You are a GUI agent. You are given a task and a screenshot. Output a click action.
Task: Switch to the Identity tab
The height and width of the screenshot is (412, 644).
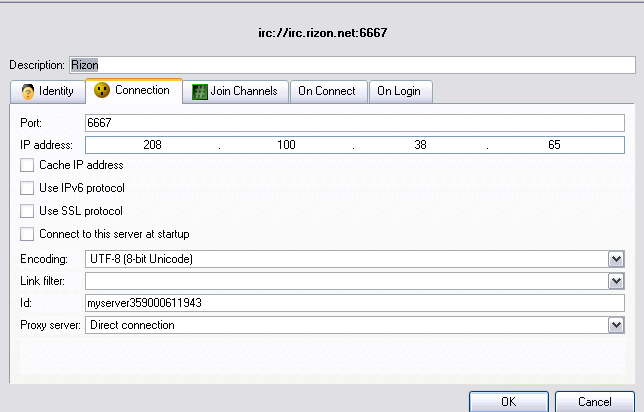tap(48, 91)
